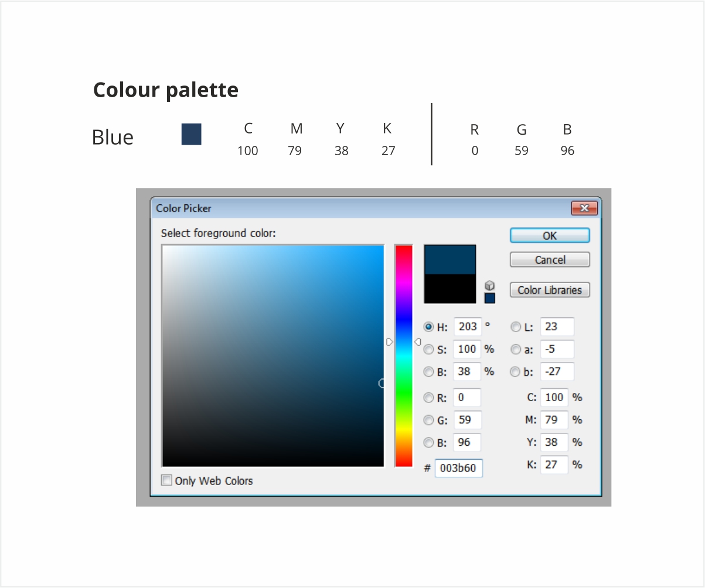Focus the C cyan percentage field

[x=554, y=398]
